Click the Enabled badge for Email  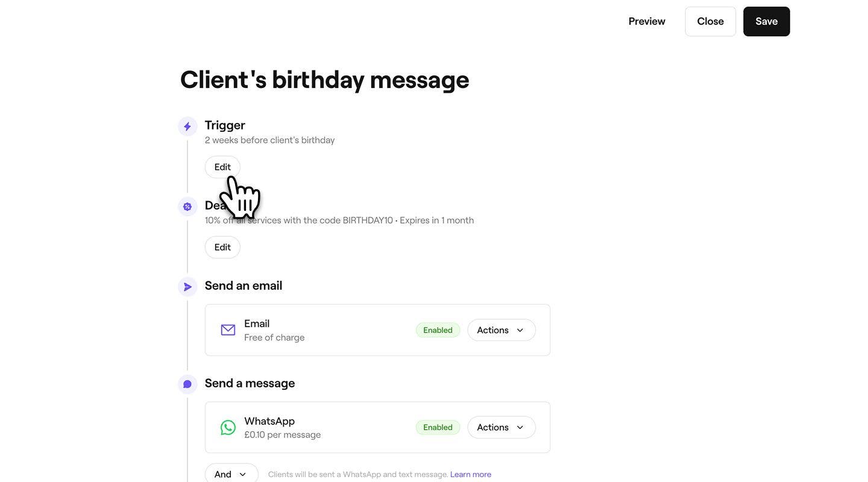pyautogui.click(x=438, y=330)
